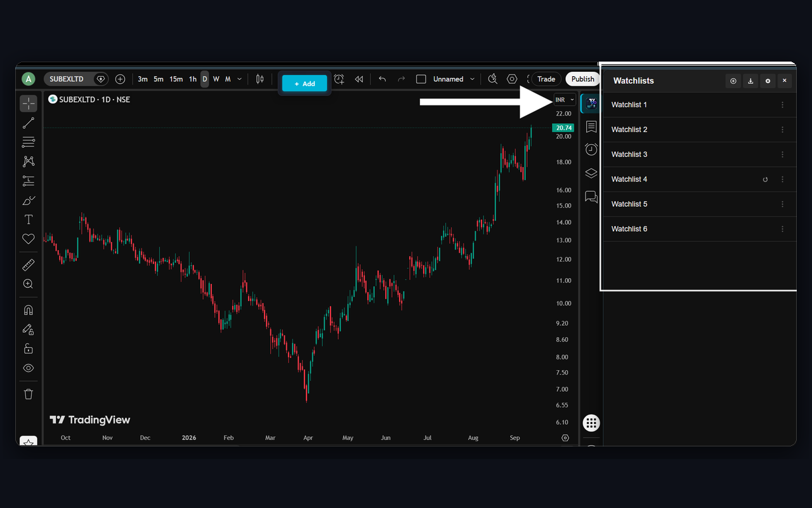Image resolution: width=812 pixels, height=508 pixels.
Task: Open the chat bubbles icon
Action: (x=591, y=197)
